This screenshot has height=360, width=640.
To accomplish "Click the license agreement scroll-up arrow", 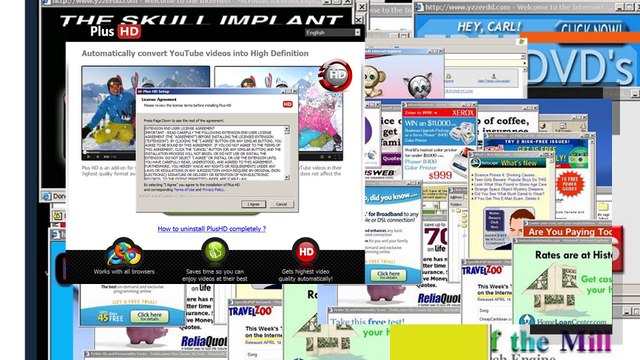I will click(x=287, y=129).
